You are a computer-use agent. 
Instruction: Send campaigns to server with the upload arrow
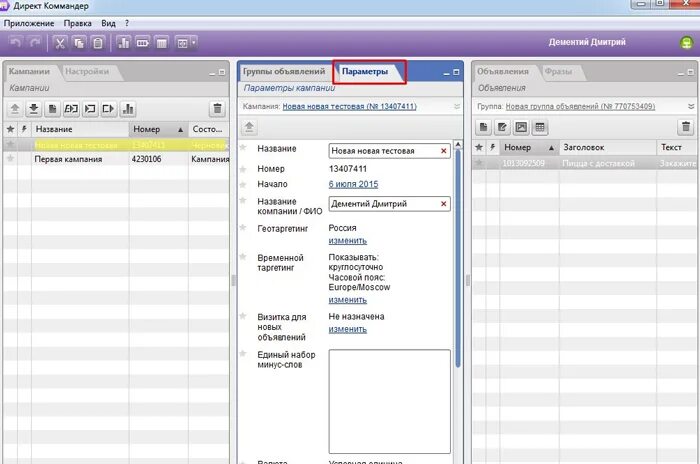(x=15, y=109)
